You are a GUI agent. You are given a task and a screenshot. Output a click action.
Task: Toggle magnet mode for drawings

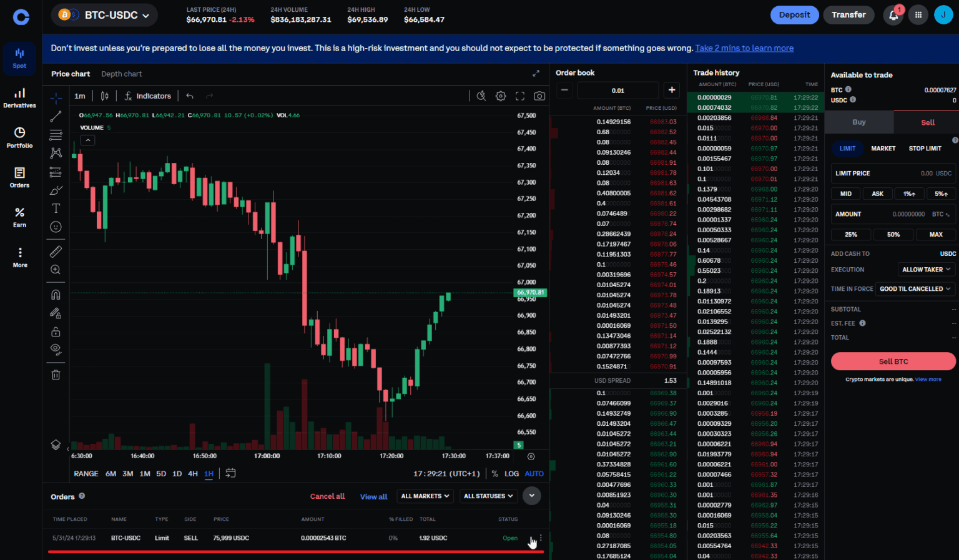tap(56, 295)
